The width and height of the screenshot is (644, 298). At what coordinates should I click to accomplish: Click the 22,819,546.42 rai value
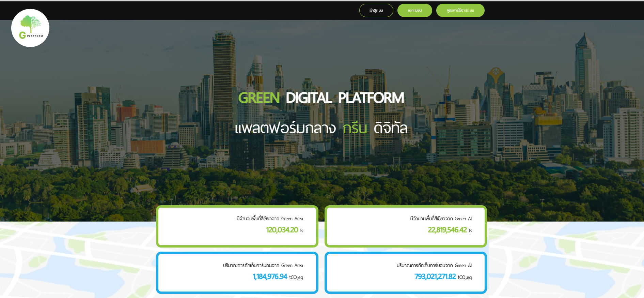447,230
